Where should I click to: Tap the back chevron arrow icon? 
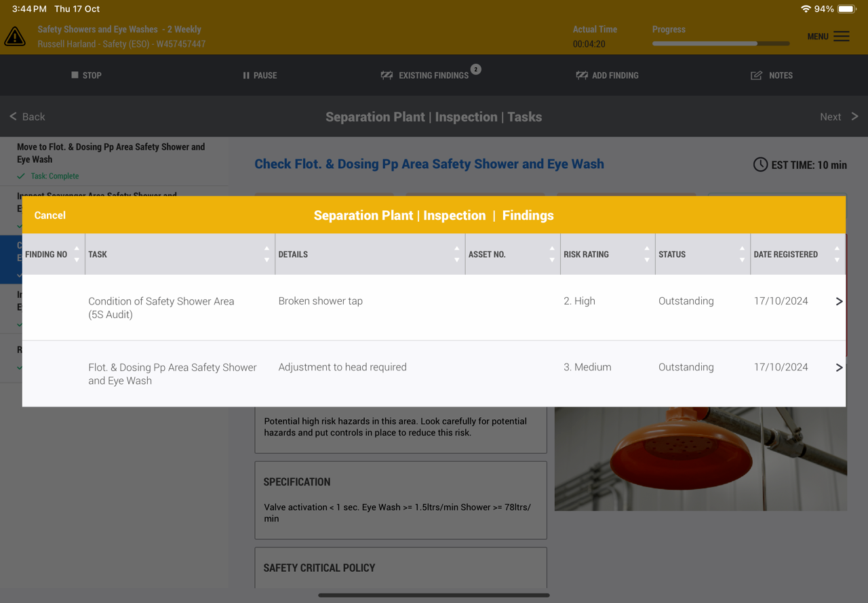[13, 117]
